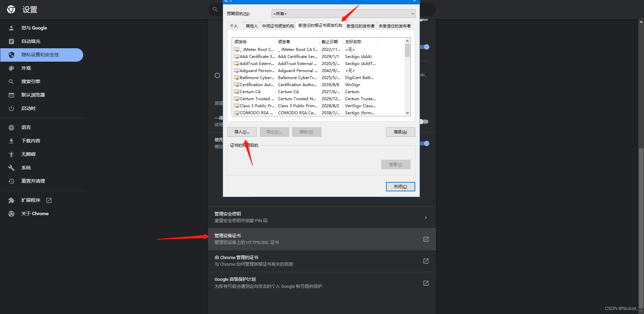Click external-link icon on 管理设备证书 row
Viewport: 644px width, 314px height.
(x=426, y=239)
